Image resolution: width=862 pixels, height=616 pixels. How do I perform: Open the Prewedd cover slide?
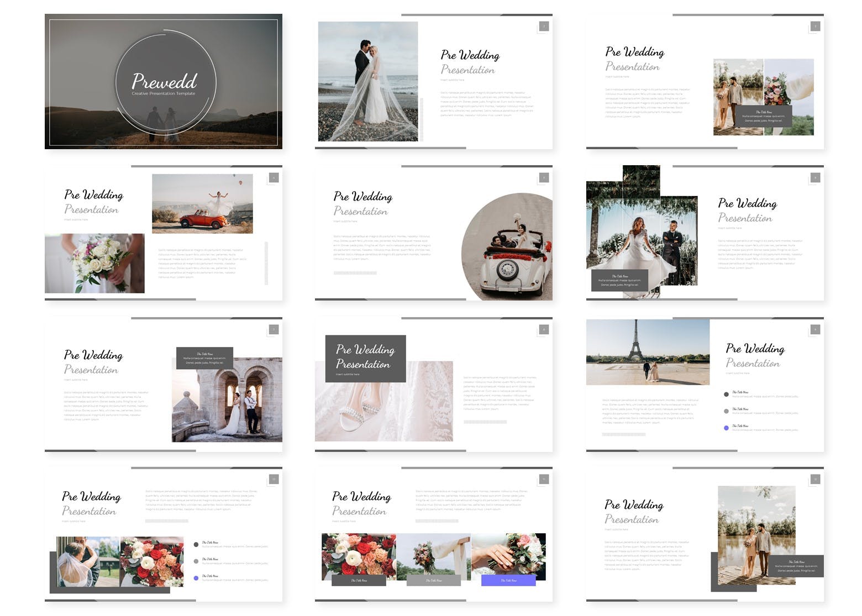163,81
